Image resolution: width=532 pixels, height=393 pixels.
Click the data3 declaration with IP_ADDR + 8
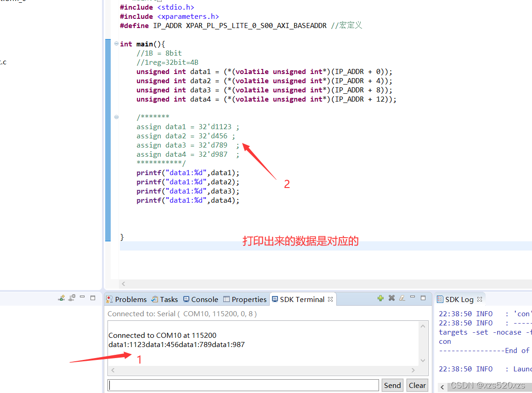pos(264,90)
